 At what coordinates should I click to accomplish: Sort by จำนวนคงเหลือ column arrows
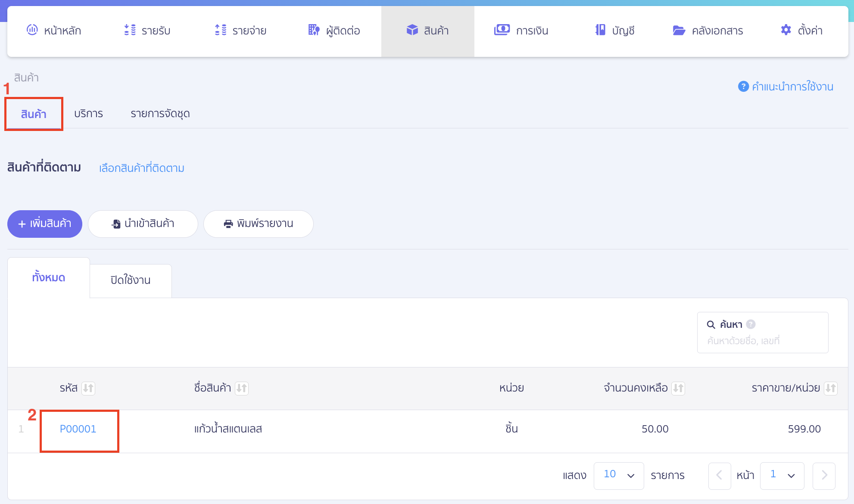tap(678, 388)
